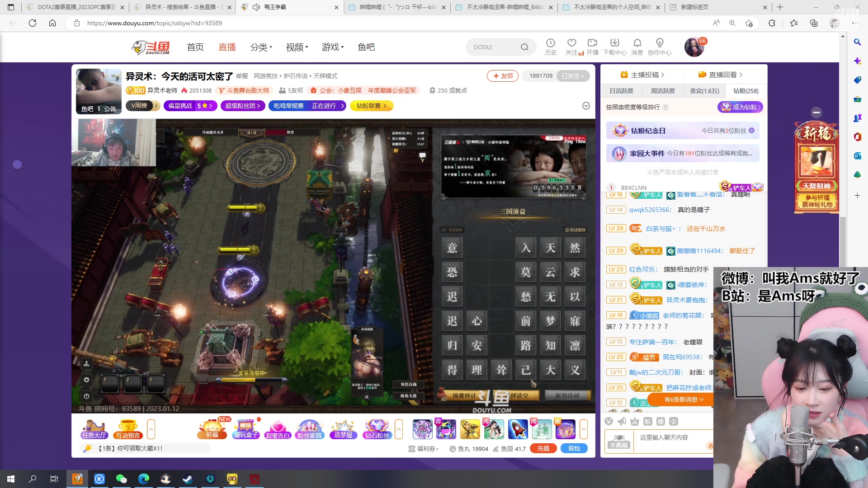
Task: Click the horn megaphone icon in chat toolbar
Action: coord(622,422)
